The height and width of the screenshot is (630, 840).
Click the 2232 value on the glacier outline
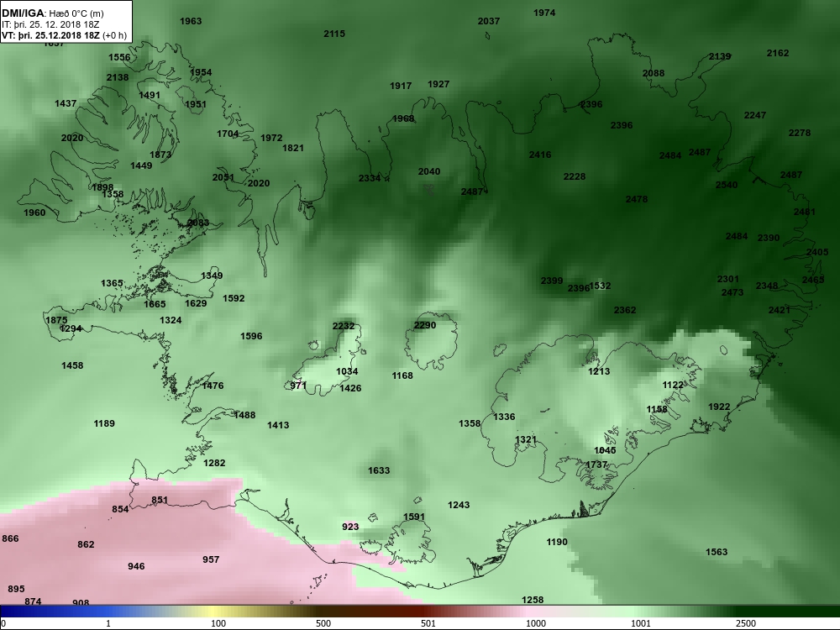tap(344, 326)
